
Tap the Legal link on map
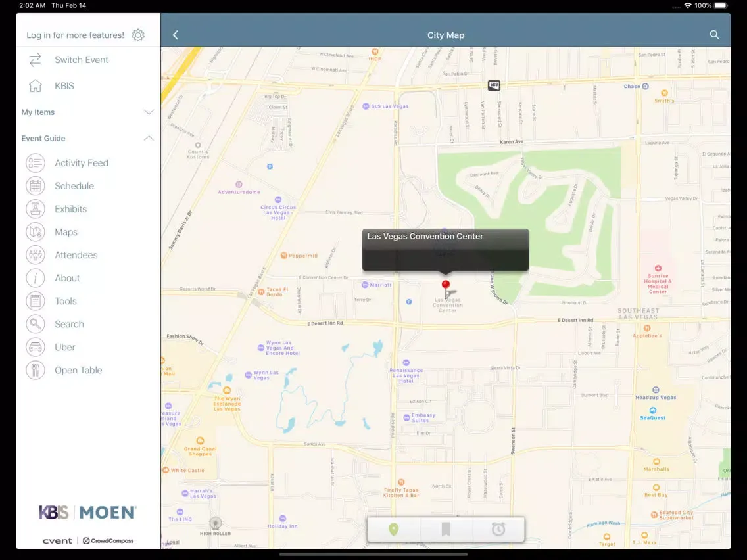click(174, 542)
